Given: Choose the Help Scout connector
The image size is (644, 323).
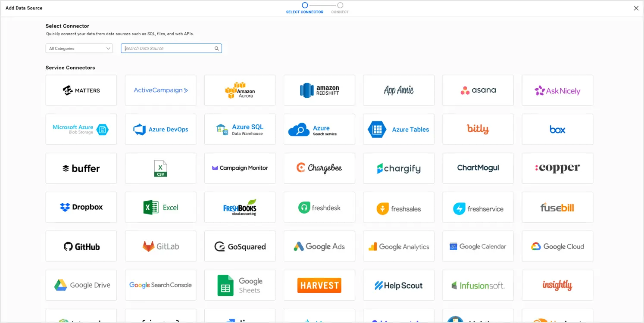Looking at the screenshot, I should [x=398, y=285].
